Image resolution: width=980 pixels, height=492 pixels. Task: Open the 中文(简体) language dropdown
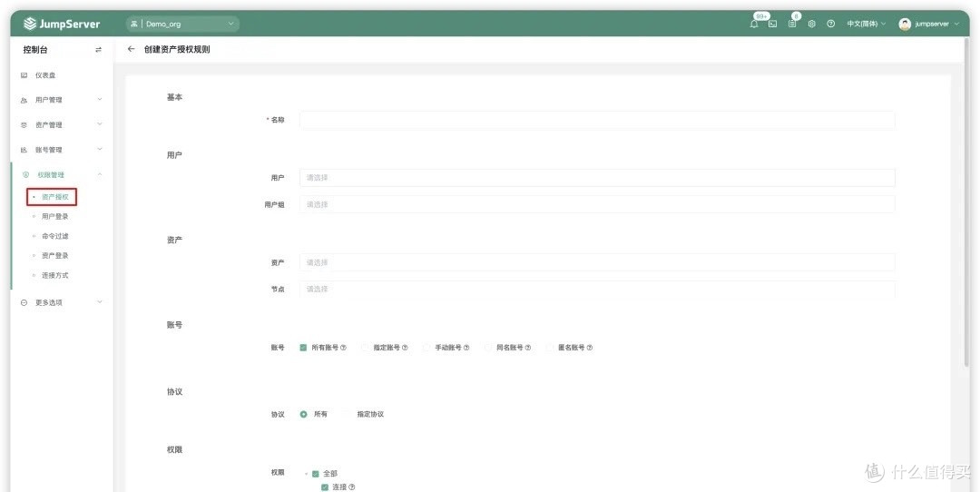(867, 24)
